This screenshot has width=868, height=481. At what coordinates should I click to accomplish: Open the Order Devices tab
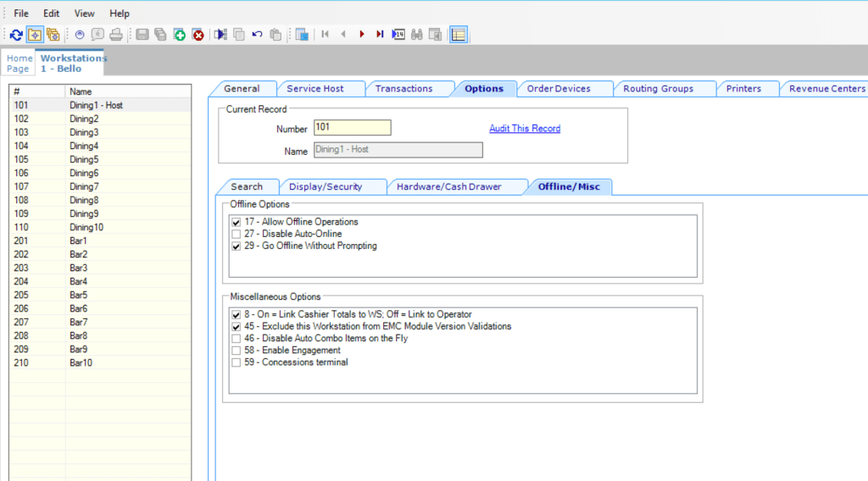[559, 88]
